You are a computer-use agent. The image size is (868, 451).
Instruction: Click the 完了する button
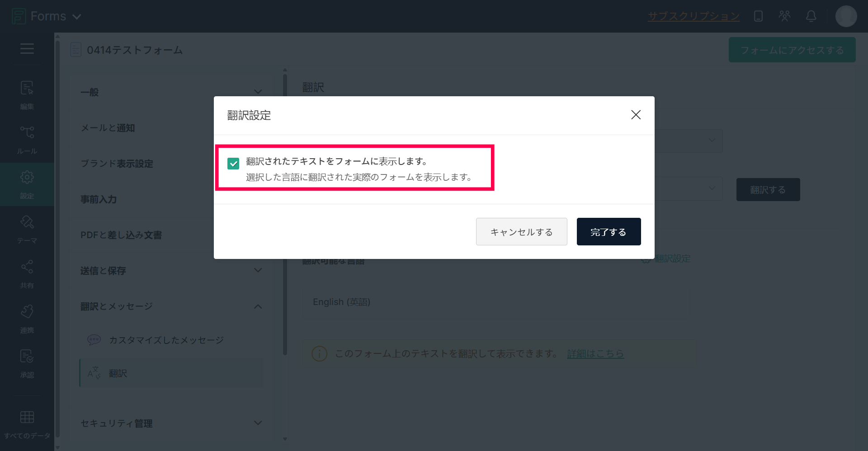tap(609, 232)
